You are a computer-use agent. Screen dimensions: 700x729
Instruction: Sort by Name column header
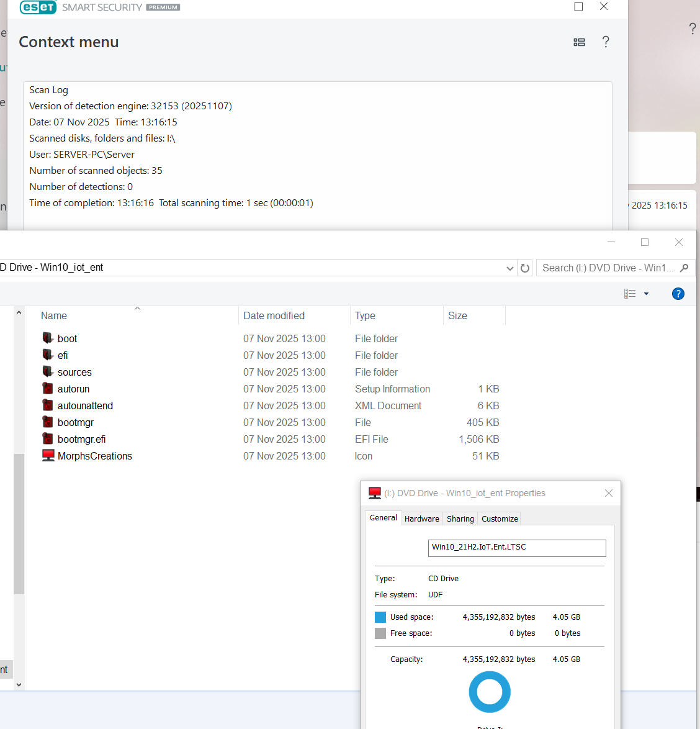54,315
